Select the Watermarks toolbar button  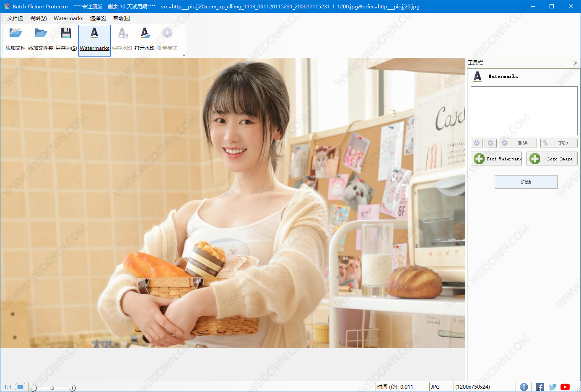point(94,40)
